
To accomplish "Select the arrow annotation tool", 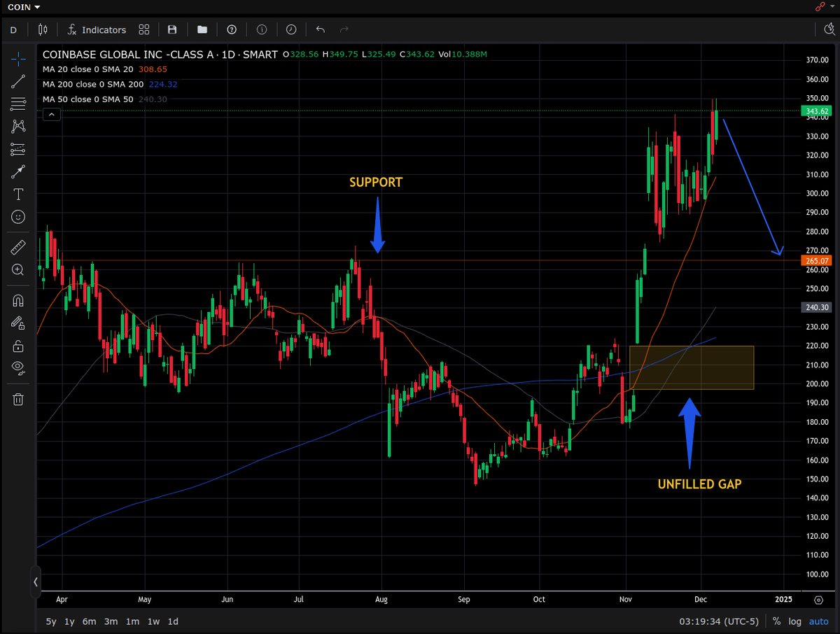I will click(18, 171).
